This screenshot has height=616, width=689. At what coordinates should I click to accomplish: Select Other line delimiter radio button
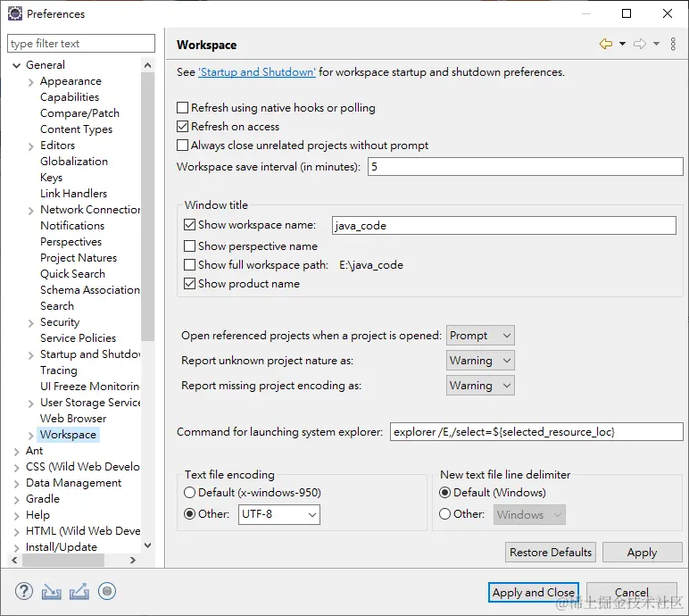(x=444, y=514)
